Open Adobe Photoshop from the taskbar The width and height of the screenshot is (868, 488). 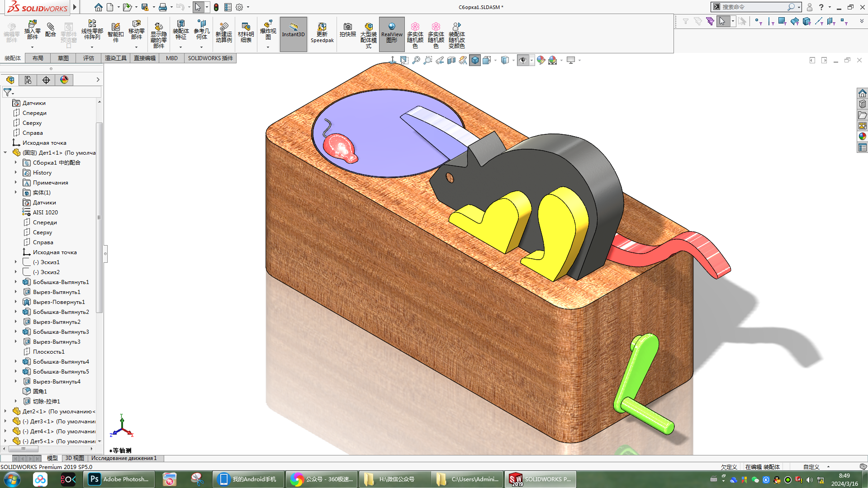point(119,479)
